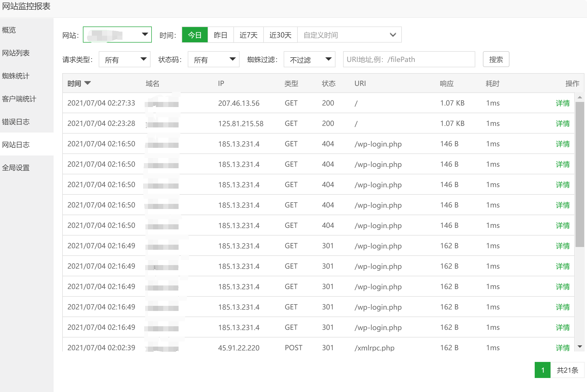This screenshot has height=392, width=587.
Task: Click the 类型 column header
Action: (x=291, y=83)
